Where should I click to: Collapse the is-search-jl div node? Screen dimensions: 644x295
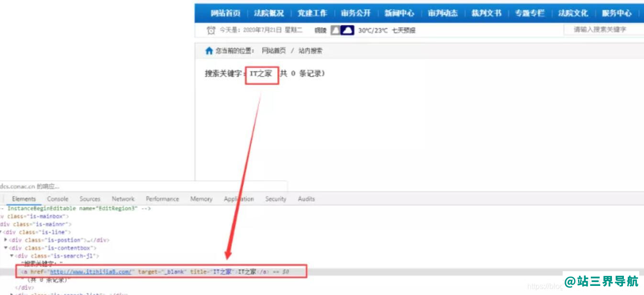(x=12, y=256)
